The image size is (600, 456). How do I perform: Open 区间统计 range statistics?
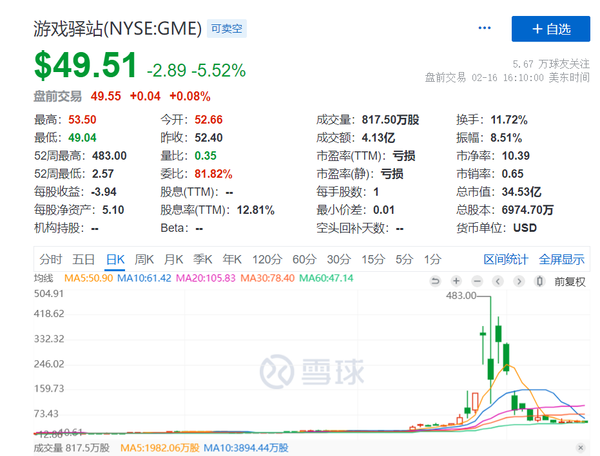click(x=505, y=259)
